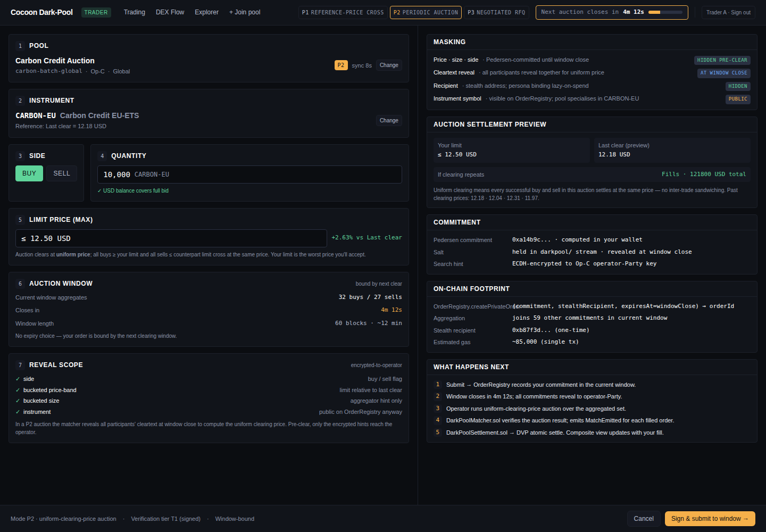The height and width of the screenshot is (532, 766).
Task: Select SELL side
Action: coord(62,173)
